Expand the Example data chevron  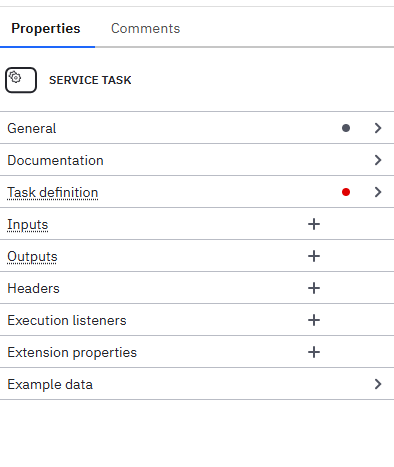tap(378, 384)
